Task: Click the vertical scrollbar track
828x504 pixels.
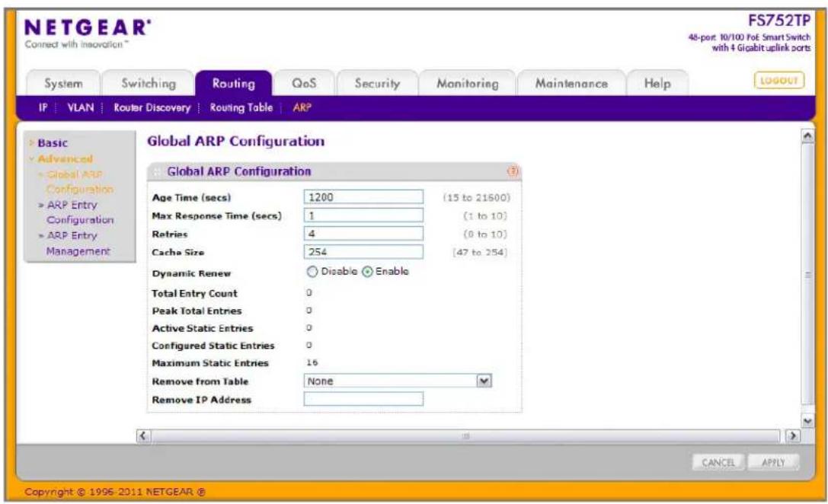Action: 807,274
